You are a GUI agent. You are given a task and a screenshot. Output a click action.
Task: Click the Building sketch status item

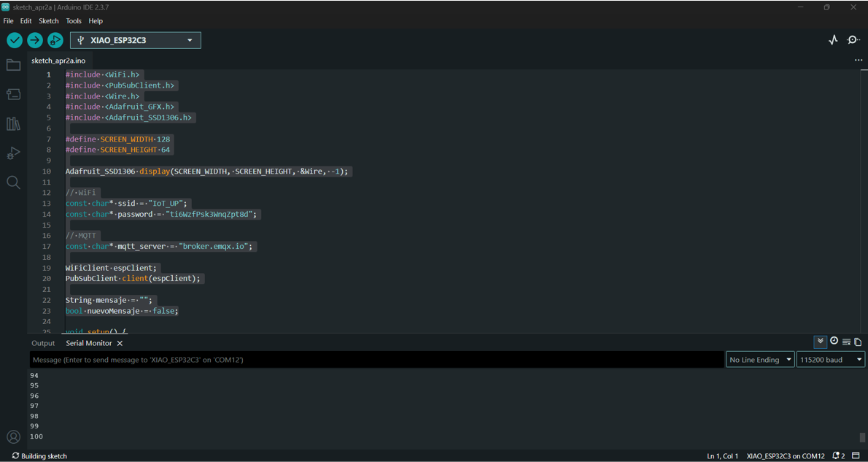tap(40, 456)
